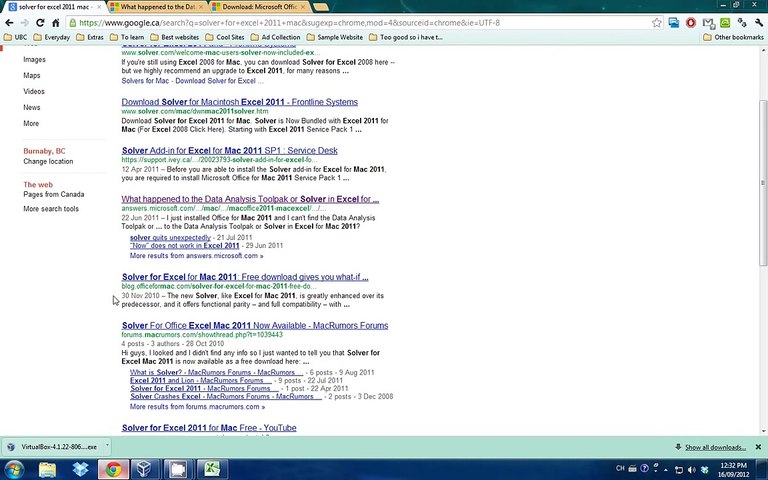Click the help question mark tray icon
Image resolution: width=768 pixels, height=480 pixels.
[x=645, y=468]
